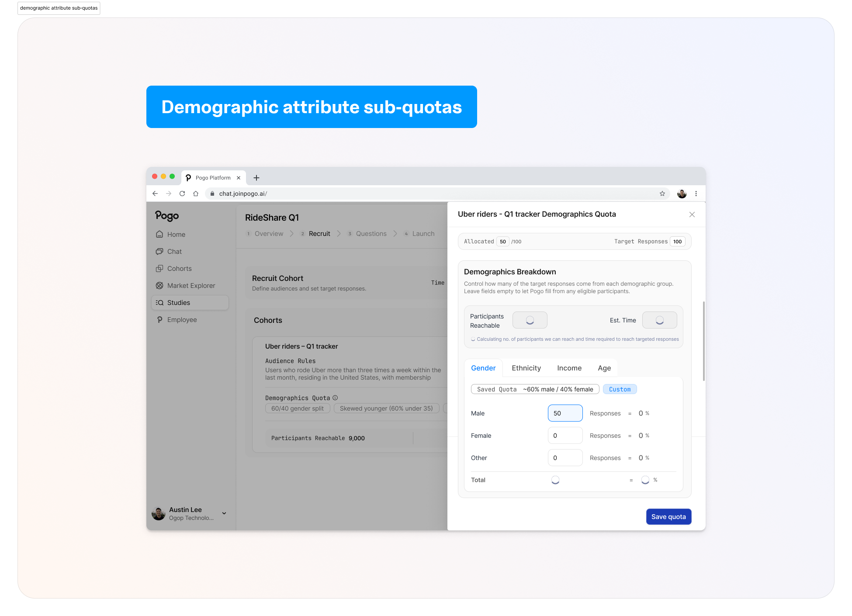Close the Demographics Quota panel
This screenshot has width=852, height=616.
click(692, 215)
